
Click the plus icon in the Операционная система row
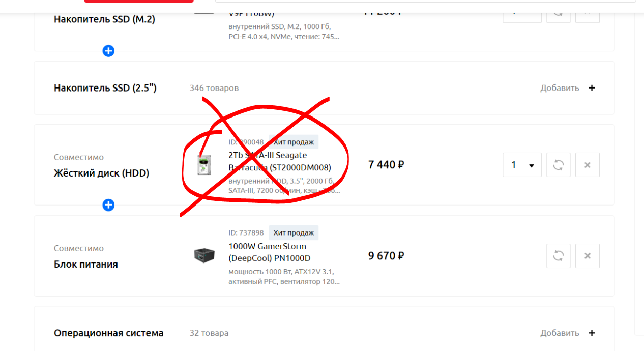592,333
